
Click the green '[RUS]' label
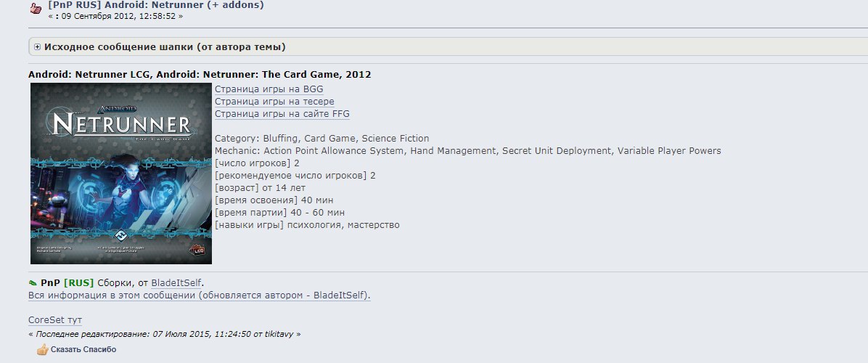(x=79, y=283)
